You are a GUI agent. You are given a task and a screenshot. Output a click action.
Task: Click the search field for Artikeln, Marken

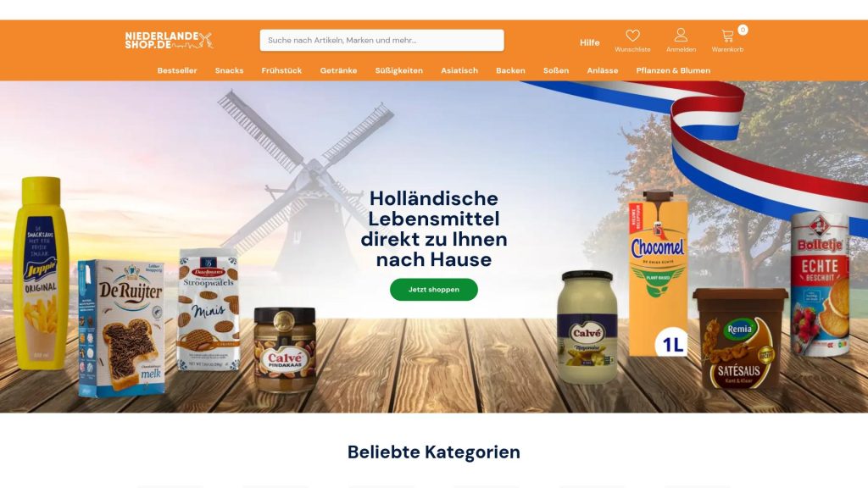click(x=382, y=41)
